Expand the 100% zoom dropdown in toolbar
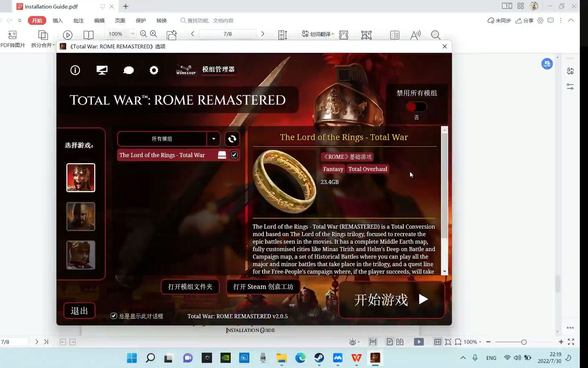Image resolution: width=588 pixels, height=368 pixels. coord(132,34)
